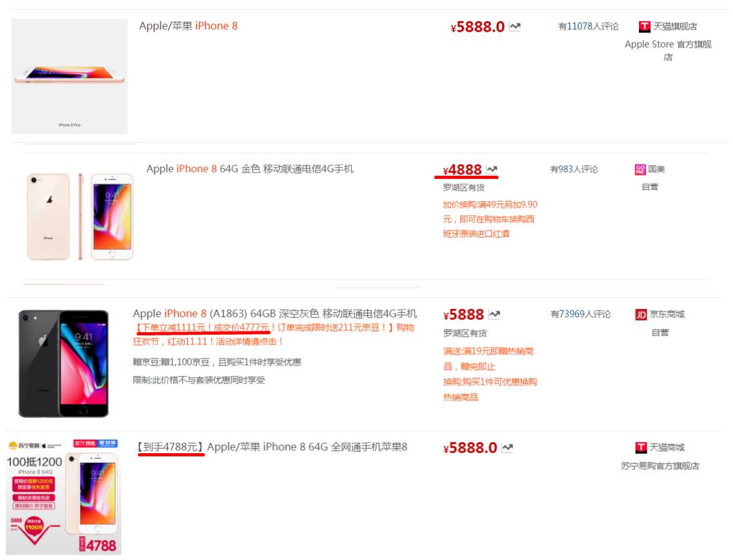Open the 到手4788元 iPhone 8 64G listing title

[272, 447]
